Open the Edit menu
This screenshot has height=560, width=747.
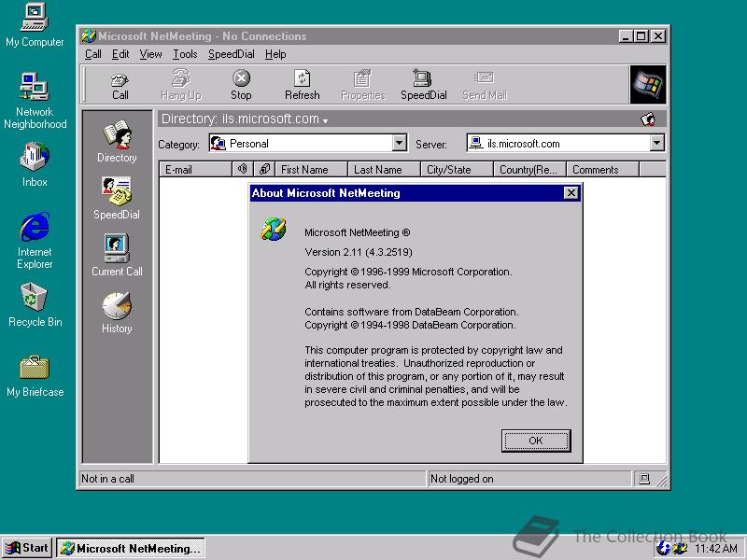[x=120, y=54]
